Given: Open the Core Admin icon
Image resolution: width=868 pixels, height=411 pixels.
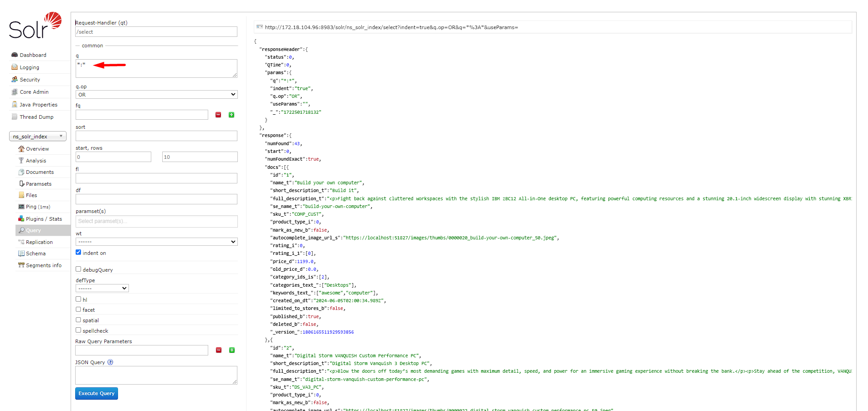Looking at the screenshot, I should (15, 92).
